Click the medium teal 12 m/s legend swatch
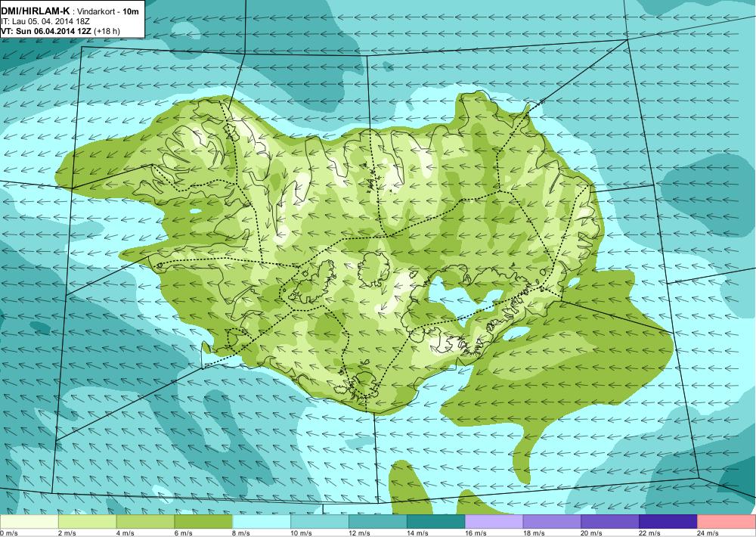This screenshot has width=756, height=537. click(x=378, y=522)
